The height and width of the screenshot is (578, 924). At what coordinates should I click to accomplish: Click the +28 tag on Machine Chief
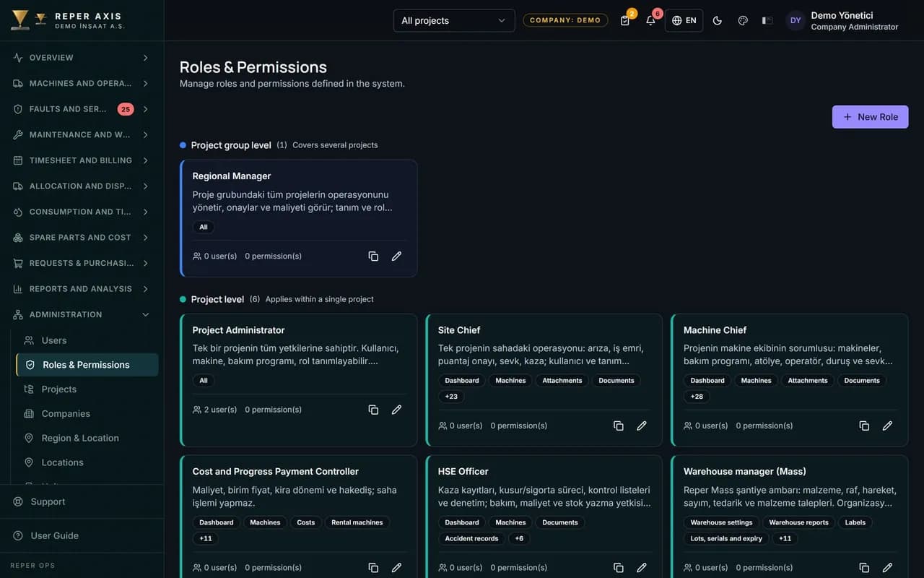tap(697, 397)
